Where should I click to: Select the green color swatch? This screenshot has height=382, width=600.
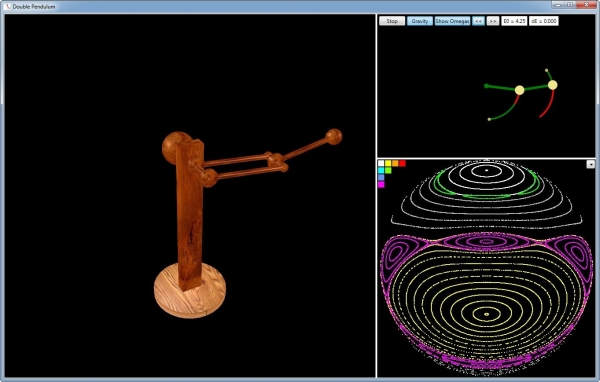[388, 170]
